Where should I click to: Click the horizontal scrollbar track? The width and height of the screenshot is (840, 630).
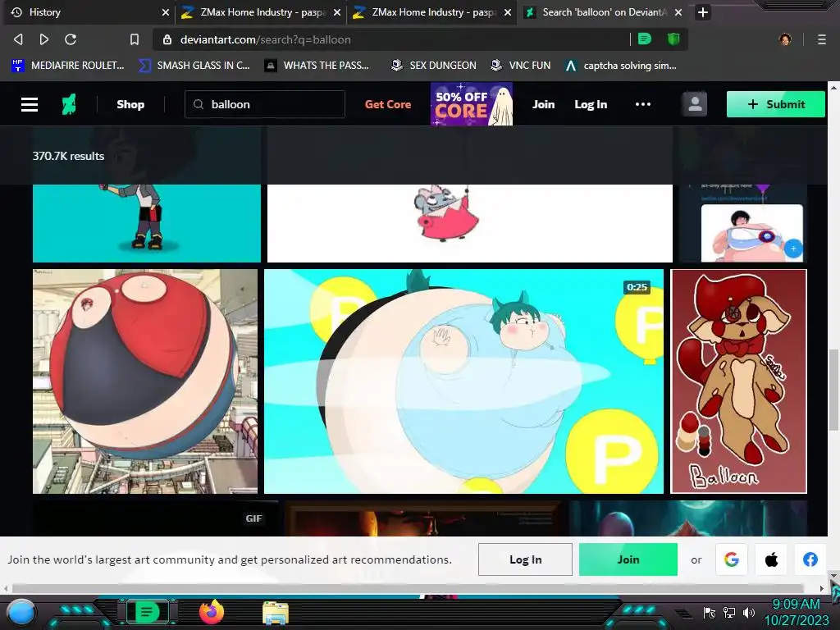tap(408, 588)
